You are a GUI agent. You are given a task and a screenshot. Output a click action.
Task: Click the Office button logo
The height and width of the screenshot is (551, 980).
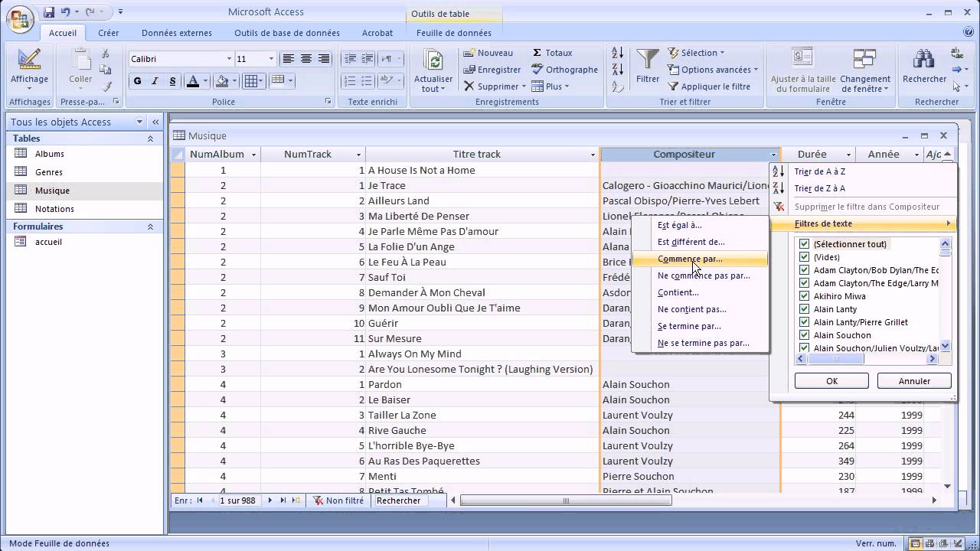[21, 18]
